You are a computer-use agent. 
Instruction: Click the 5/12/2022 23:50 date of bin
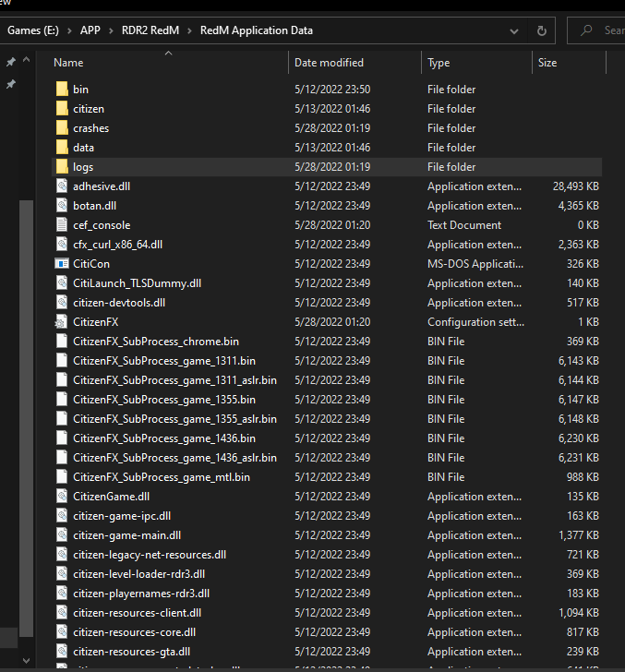tap(332, 90)
